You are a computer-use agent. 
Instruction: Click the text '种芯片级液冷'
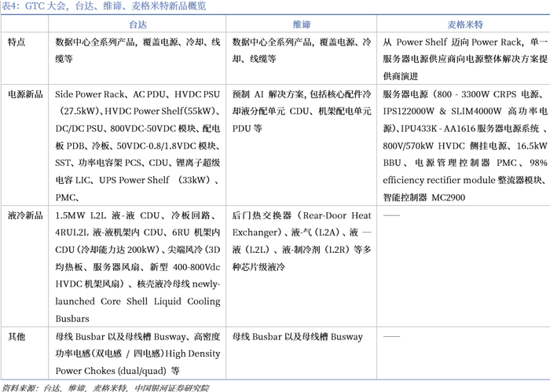(x=258, y=267)
